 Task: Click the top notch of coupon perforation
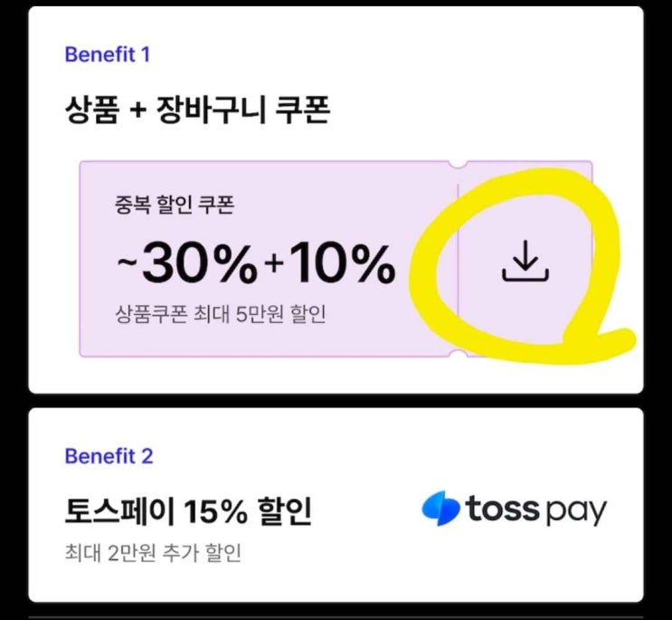click(x=458, y=164)
